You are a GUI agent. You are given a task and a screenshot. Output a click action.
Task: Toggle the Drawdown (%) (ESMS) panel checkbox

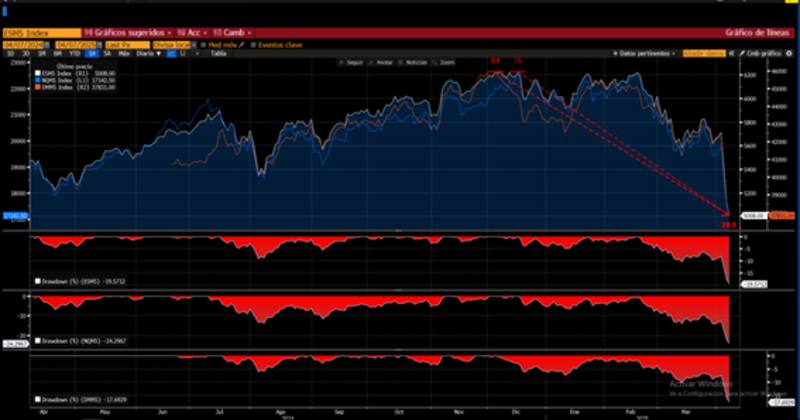point(38,282)
